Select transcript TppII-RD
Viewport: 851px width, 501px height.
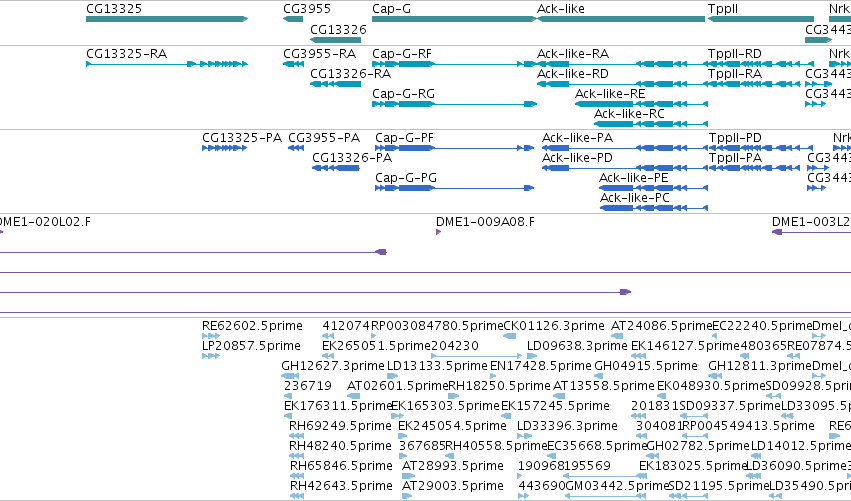point(734,54)
